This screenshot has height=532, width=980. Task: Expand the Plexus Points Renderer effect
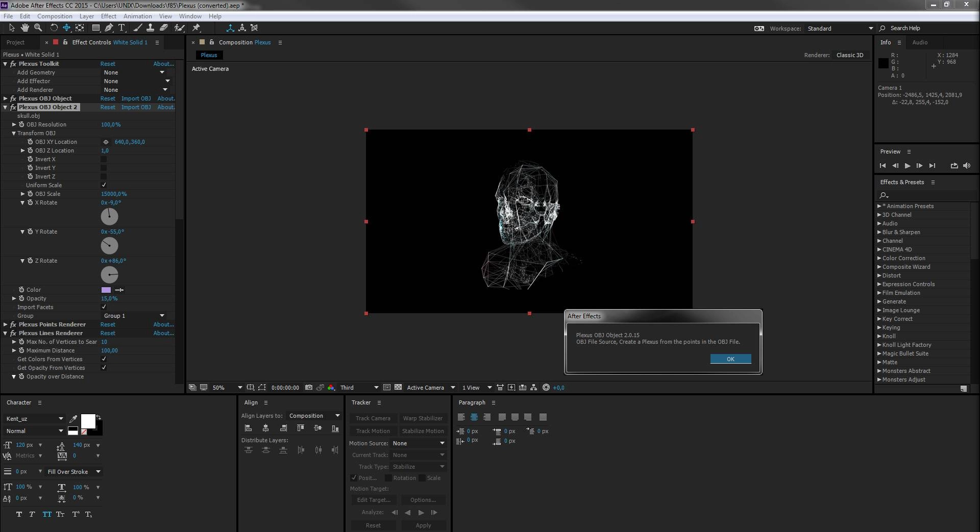pyautogui.click(x=5, y=324)
